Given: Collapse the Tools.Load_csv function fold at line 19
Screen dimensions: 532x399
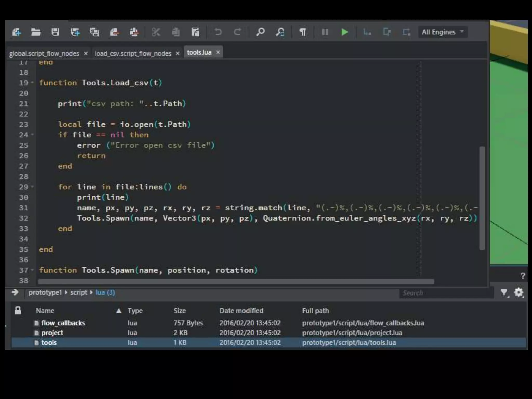Looking at the screenshot, I should pyautogui.click(x=32, y=83).
